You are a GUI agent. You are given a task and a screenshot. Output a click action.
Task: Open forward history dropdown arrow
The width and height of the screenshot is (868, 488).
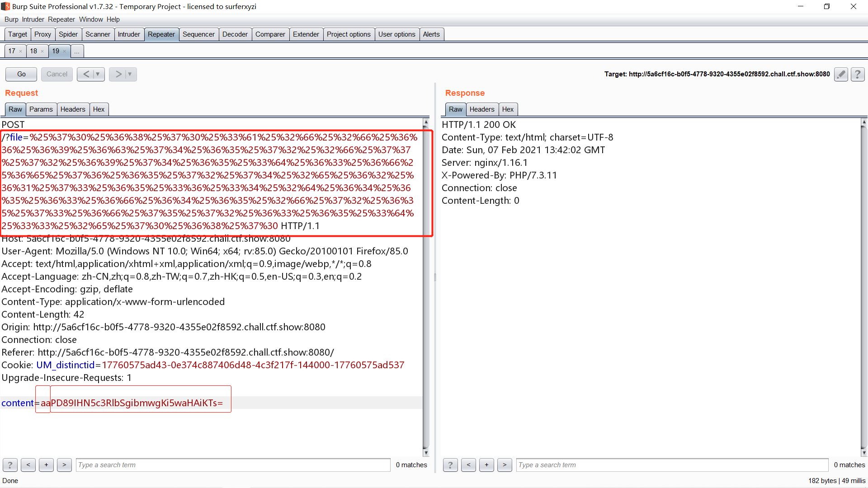pyautogui.click(x=130, y=74)
